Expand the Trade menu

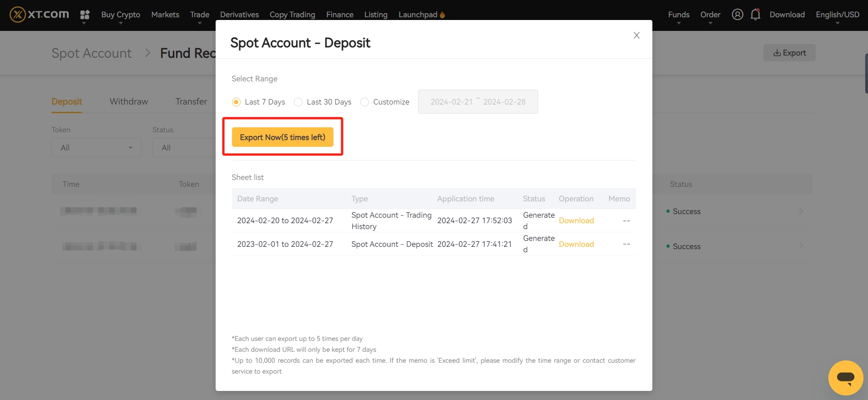point(200,15)
